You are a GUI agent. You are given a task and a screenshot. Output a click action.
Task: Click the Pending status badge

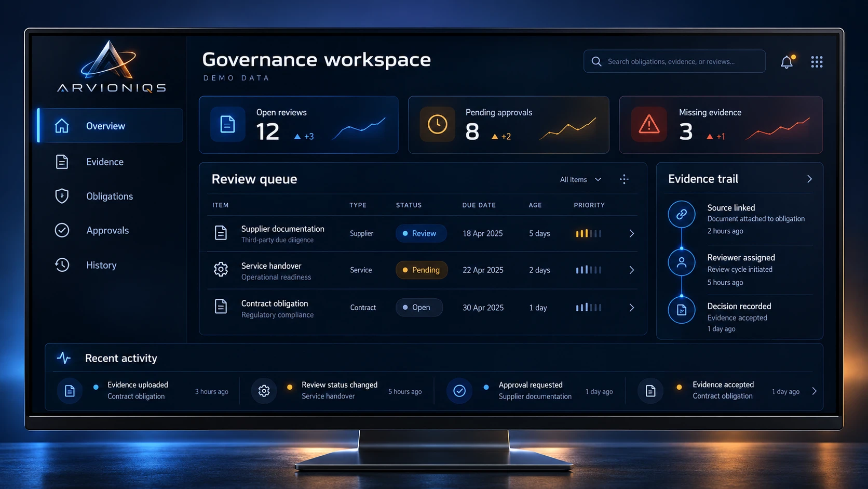[422, 270]
